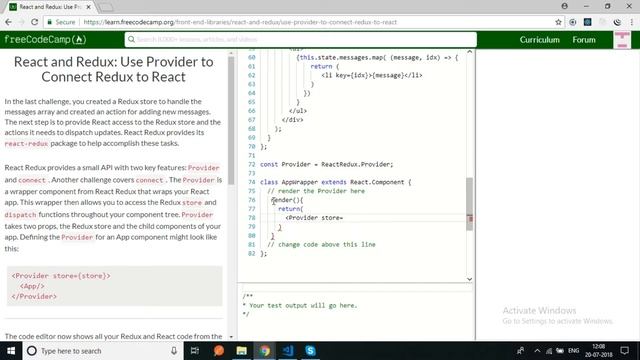Close the React and Redux browser tab

89,7
